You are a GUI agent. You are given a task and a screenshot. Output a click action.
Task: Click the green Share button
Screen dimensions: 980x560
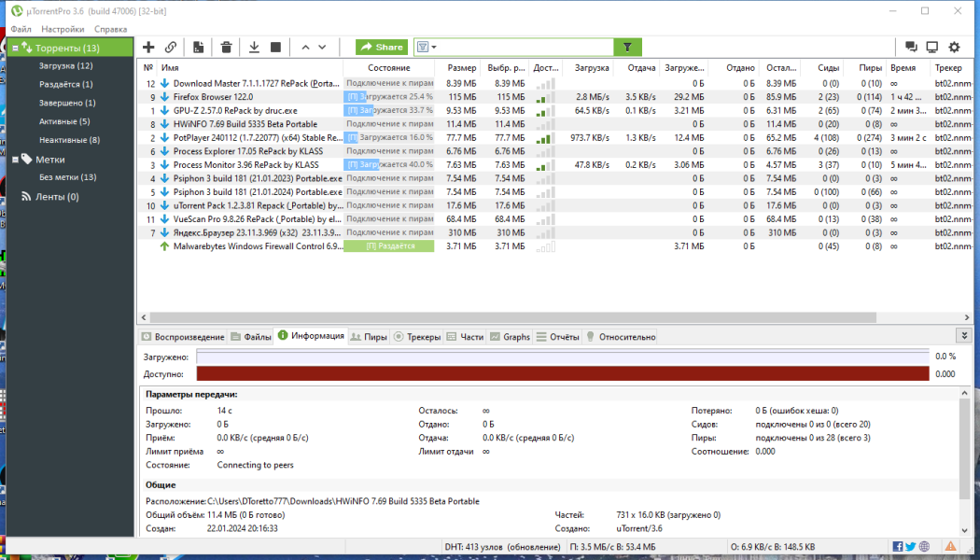382,47
